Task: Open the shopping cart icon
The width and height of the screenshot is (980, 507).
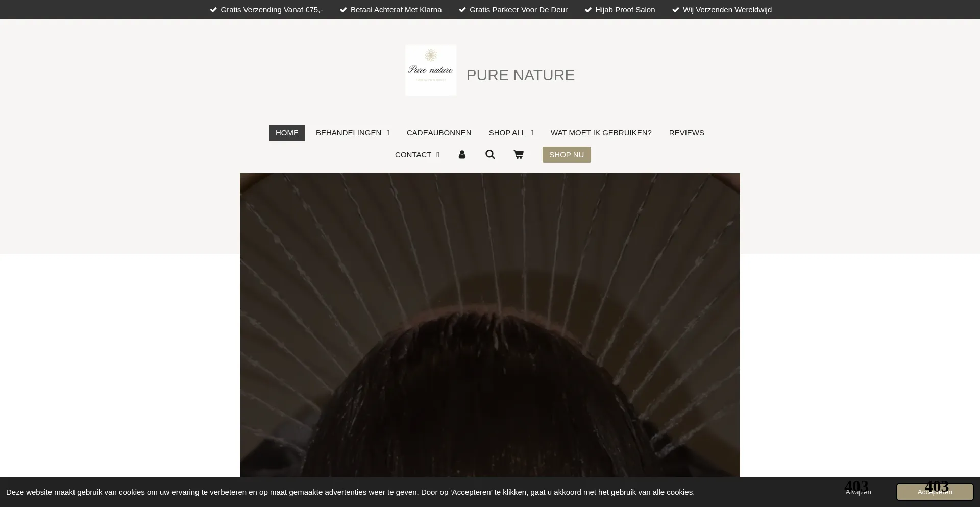Action: pos(519,155)
